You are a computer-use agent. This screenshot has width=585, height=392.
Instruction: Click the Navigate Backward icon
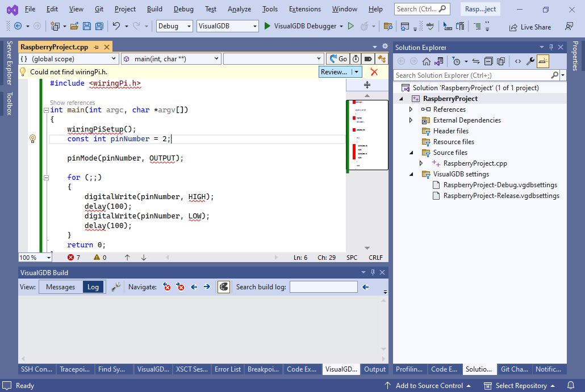coord(18,26)
